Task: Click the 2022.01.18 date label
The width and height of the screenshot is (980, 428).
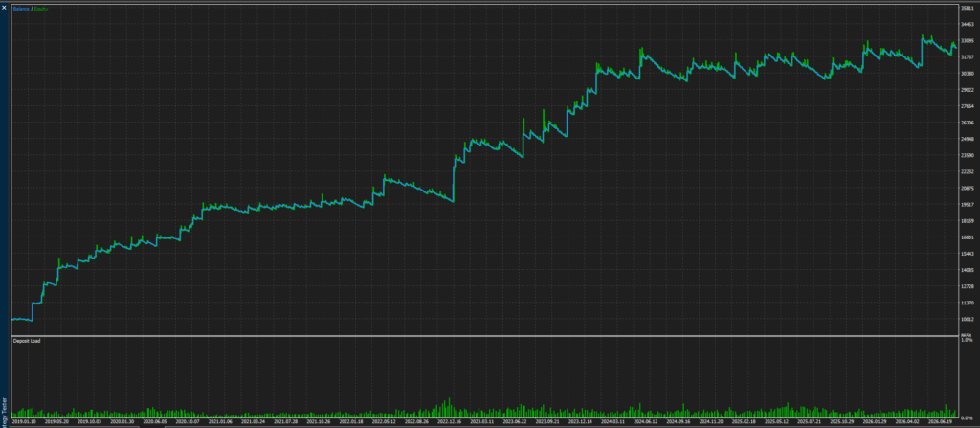Action: (351, 421)
